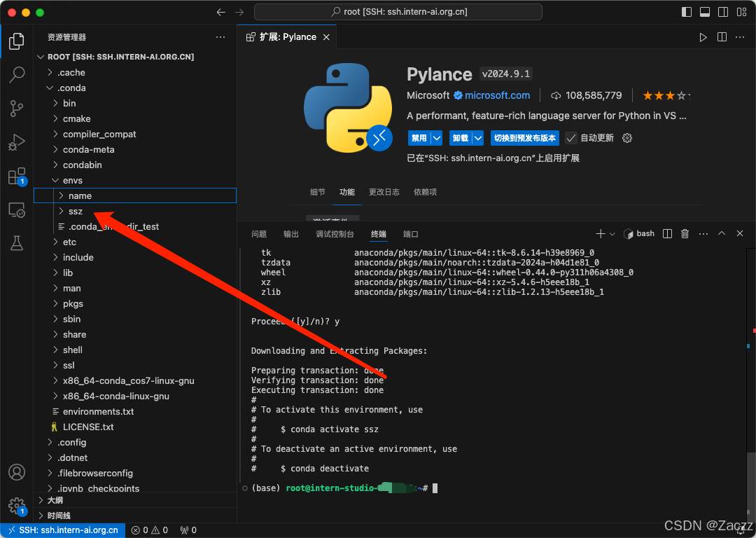Select the Features tab of the extension
The image size is (756, 538).
click(x=347, y=192)
